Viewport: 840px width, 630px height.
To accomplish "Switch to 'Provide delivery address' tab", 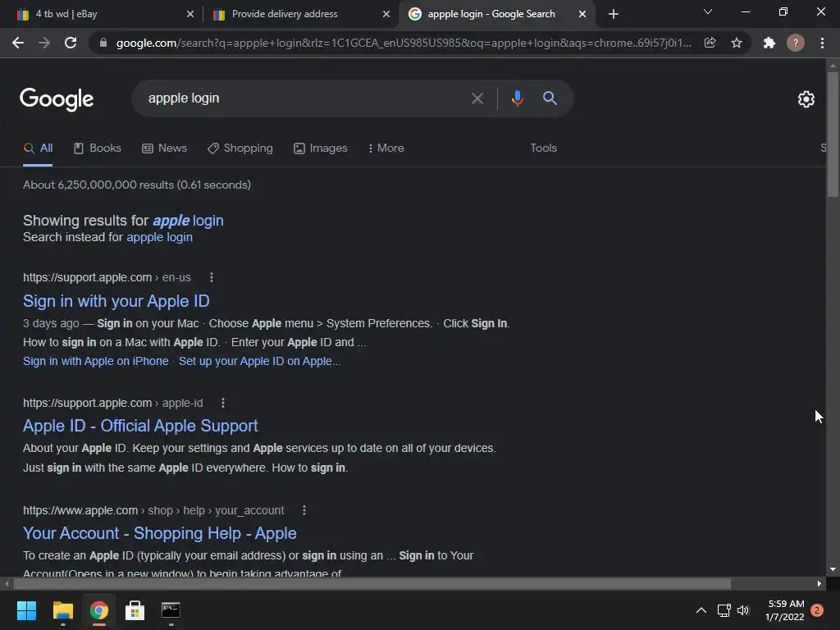I will click(300, 14).
